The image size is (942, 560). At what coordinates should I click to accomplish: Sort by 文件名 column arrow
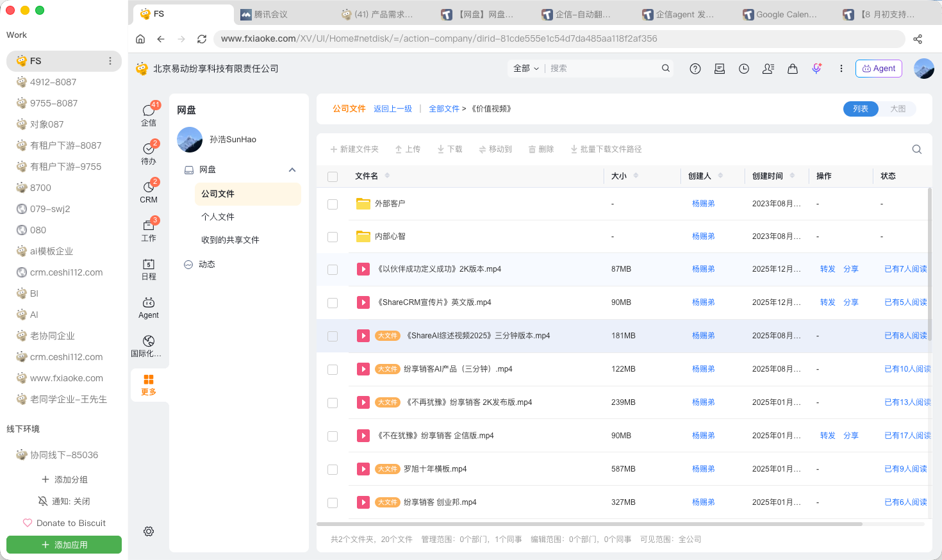click(x=387, y=176)
